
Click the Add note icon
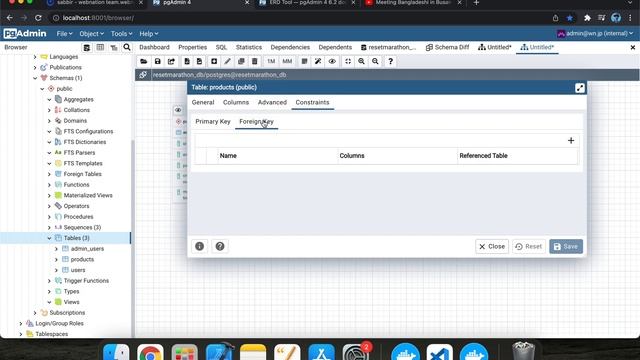304,62
